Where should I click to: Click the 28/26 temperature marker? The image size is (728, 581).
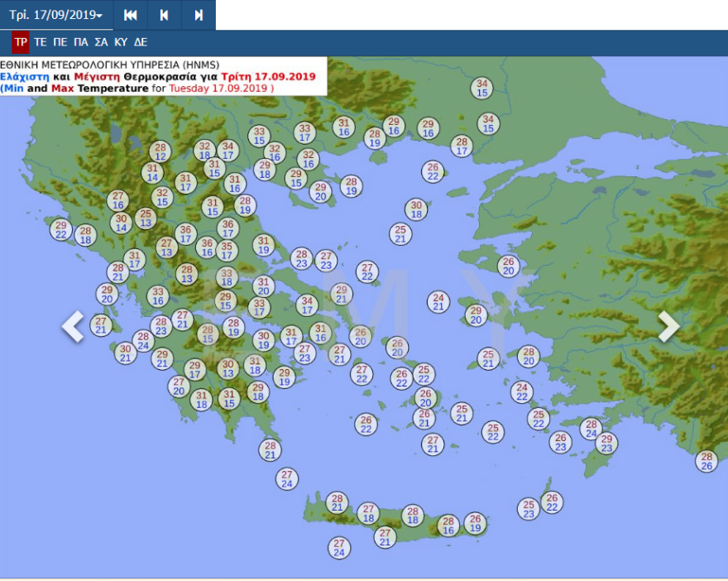pos(706,461)
